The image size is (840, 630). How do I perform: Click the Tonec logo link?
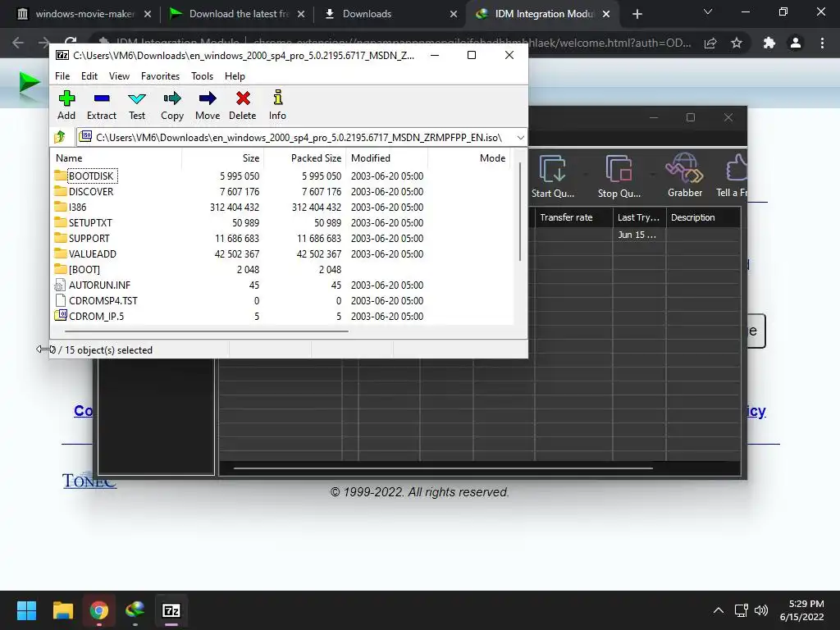[89, 481]
